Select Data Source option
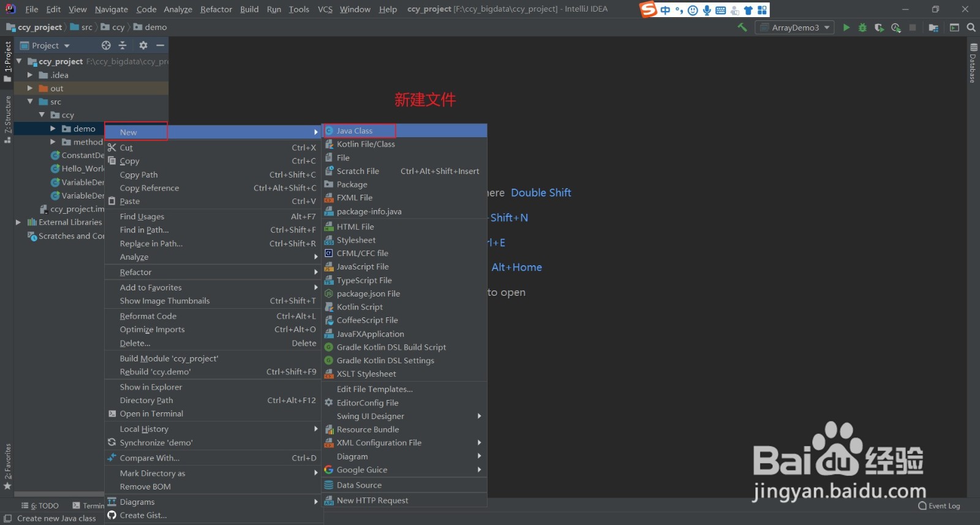Viewport: 980px width, 525px height. (x=404, y=485)
